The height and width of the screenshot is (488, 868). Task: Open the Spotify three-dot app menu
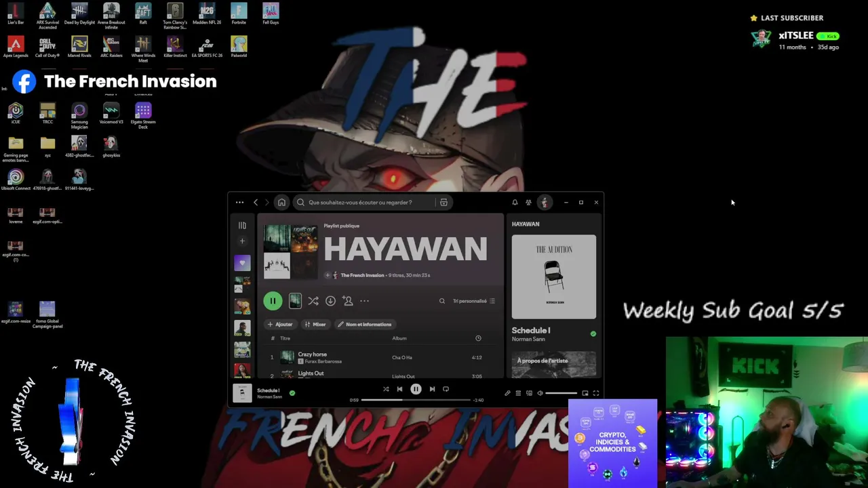[239, 202]
